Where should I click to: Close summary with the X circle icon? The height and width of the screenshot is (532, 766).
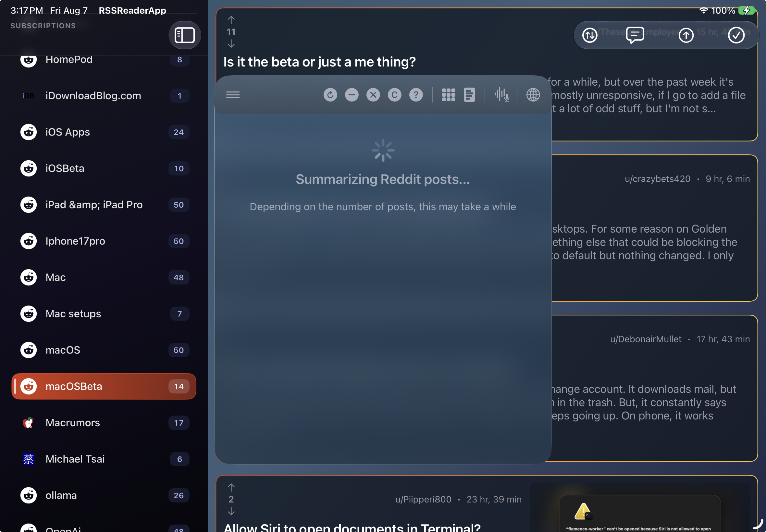click(x=373, y=95)
